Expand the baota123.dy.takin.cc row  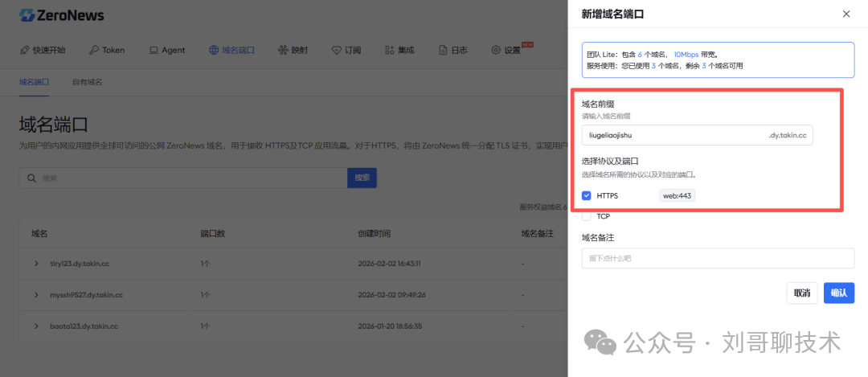36,326
